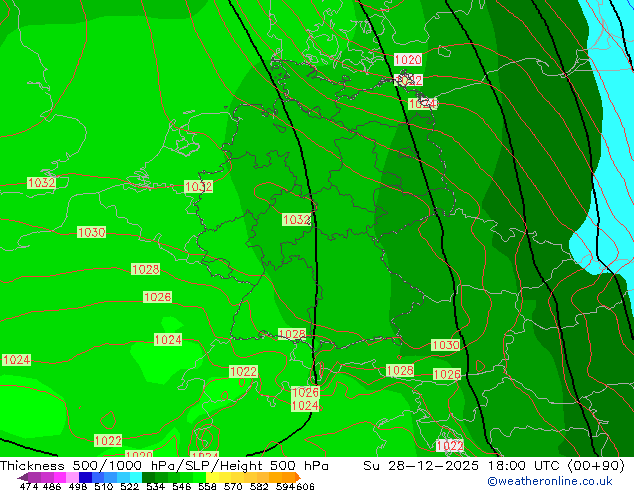Viewport: 634px width, 490px height.
Task: Click the 498 value on the thickness legend
Action: point(78,486)
